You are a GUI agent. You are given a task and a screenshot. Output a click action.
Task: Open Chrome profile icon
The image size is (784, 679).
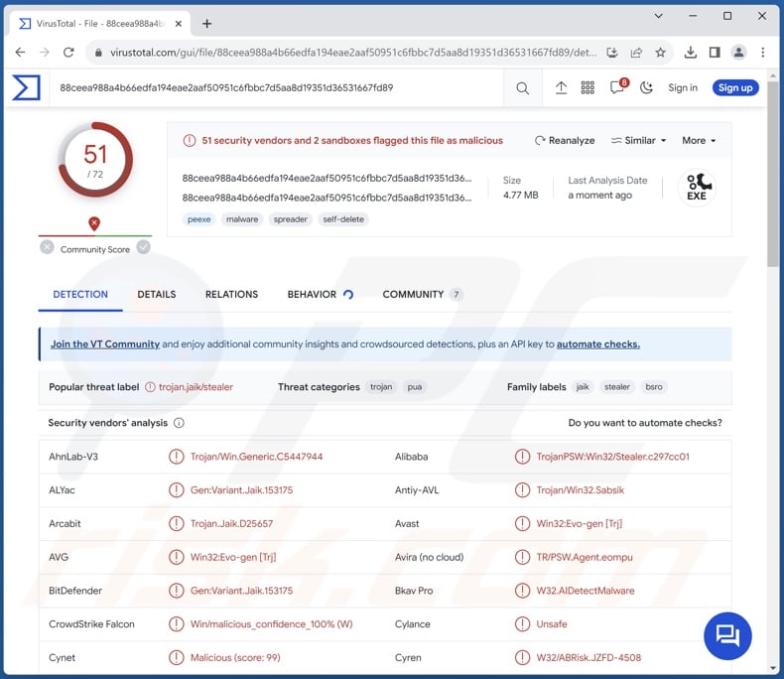click(x=738, y=52)
